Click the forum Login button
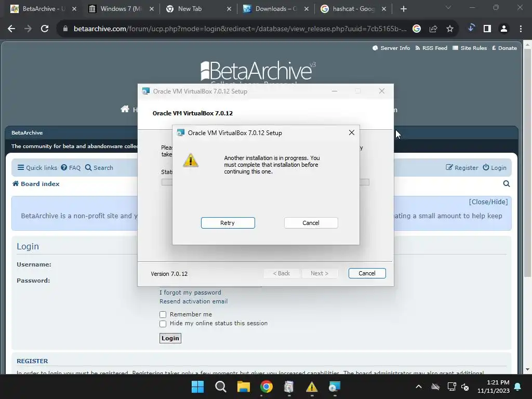The width and height of the screenshot is (532, 399). coord(170,338)
